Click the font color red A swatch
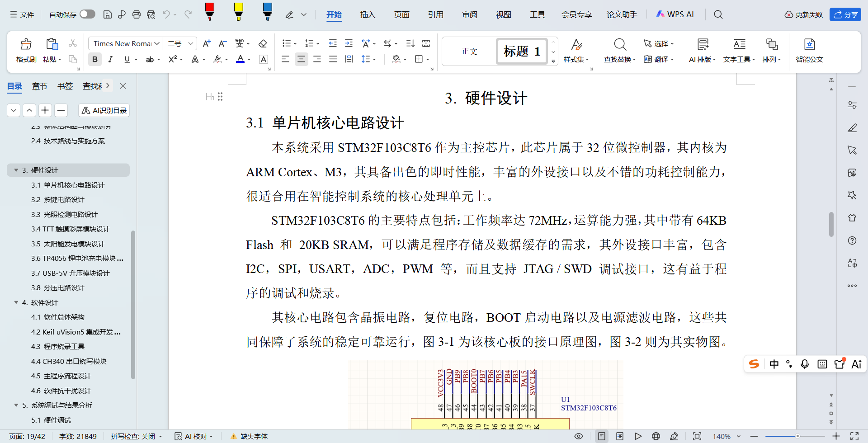Viewport: 868px width, 443px height. [x=240, y=59]
